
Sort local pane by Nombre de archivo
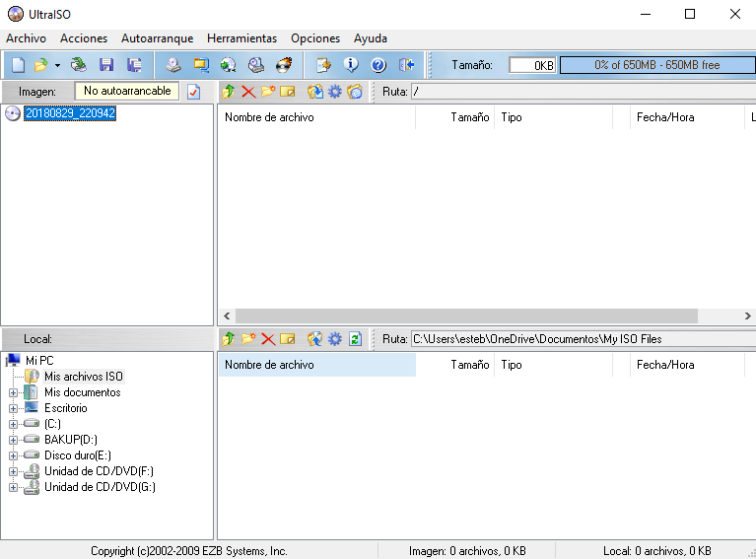pos(316,365)
